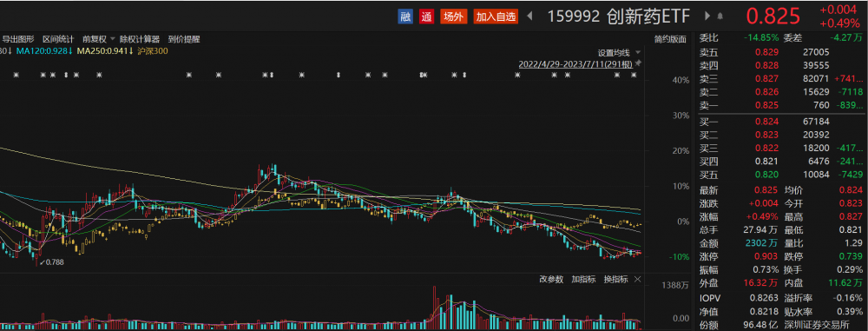
Task: Click the 量比 1.29 value
Action: 853,243
